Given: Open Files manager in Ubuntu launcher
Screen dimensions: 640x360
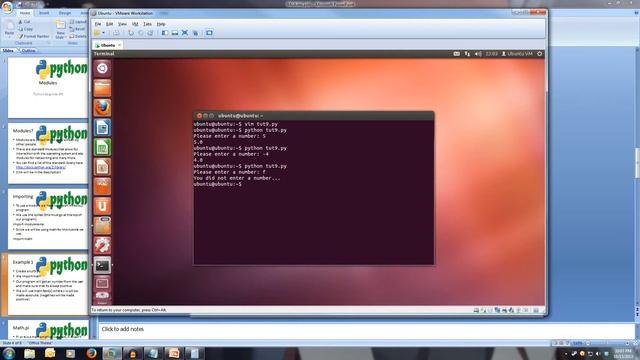Looking at the screenshot, I should tap(102, 88).
